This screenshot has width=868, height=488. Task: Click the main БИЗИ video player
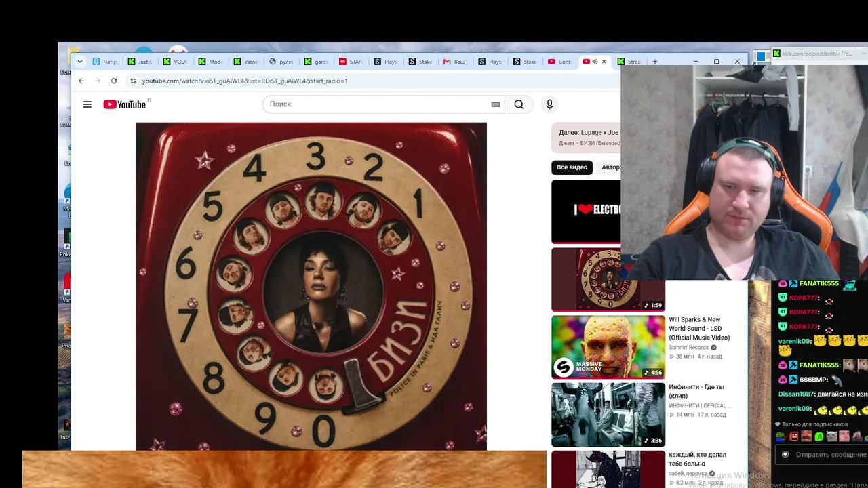tap(311, 286)
